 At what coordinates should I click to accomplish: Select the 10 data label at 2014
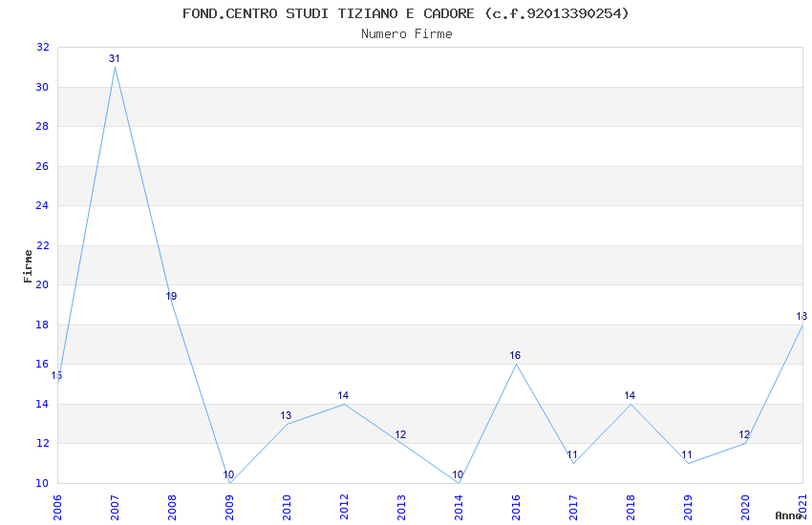[x=458, y=474]
